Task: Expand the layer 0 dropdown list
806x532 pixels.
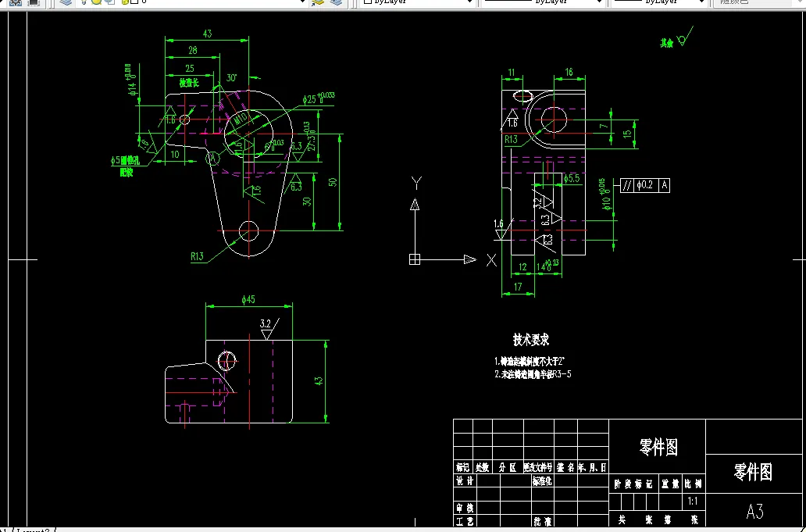Action: coord(302,2)
